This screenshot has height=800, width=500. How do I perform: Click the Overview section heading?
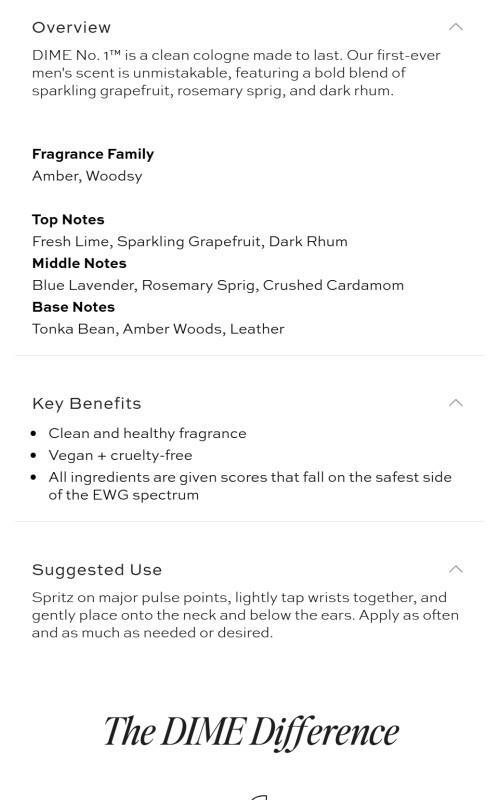[71, 28]
